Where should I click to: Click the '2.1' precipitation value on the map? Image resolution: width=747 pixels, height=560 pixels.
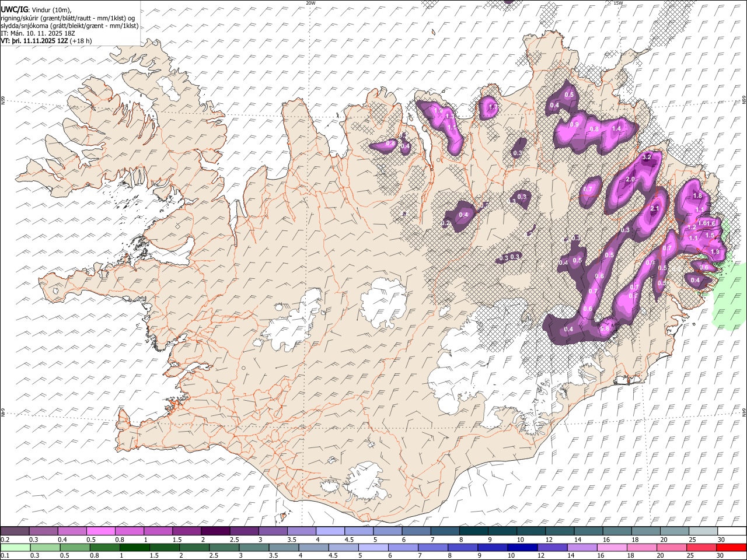(x=654, y=208)
